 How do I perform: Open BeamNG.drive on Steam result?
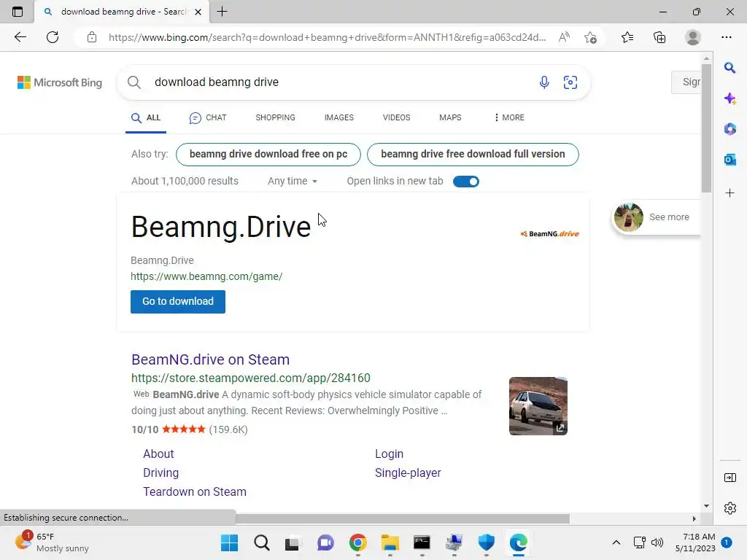coord(211,359)
